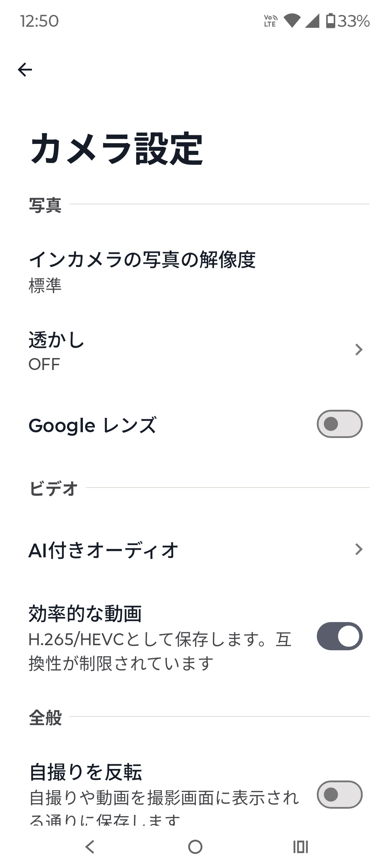This screenshot has width=391, height=868.
Task: Tap the back arrow at top
Action: (x=25, y=69)
